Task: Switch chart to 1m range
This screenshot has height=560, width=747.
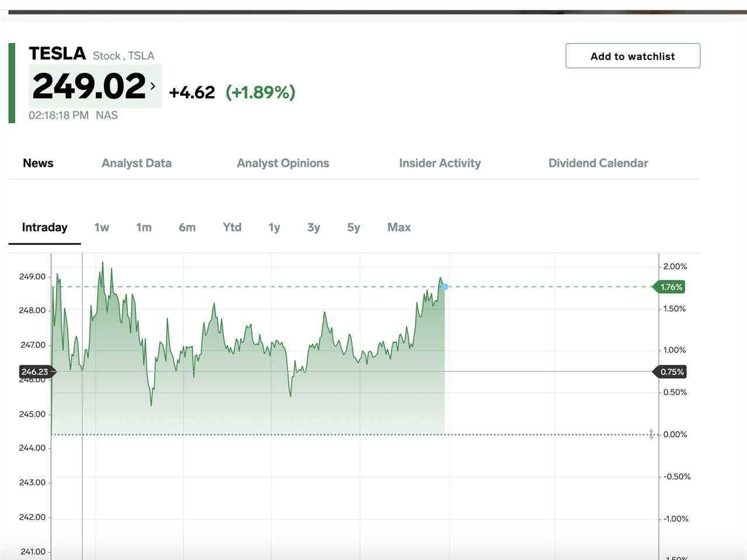Action: click(x=144, y=228)
